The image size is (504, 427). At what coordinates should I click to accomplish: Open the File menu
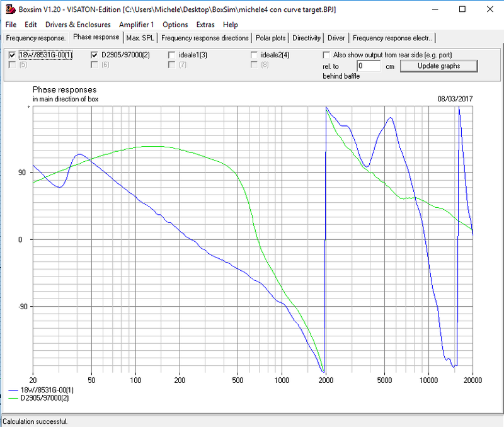(11, 25)
